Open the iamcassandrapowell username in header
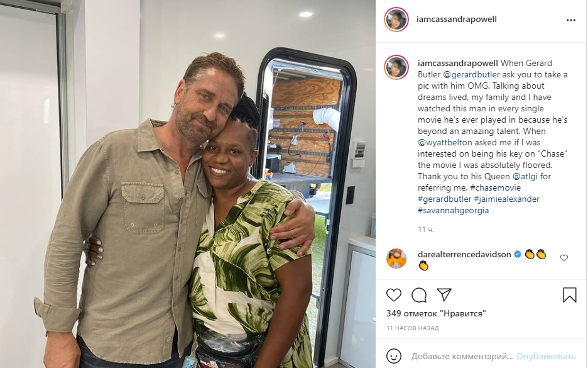The width and height of the screenshot is (588, 368). pyautogui.click(x=456, y=19)
